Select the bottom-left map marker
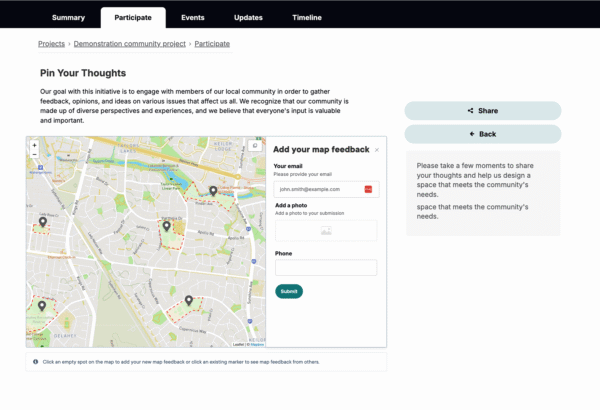The width and height of the screenshot is (600, 410). point(42,306)
